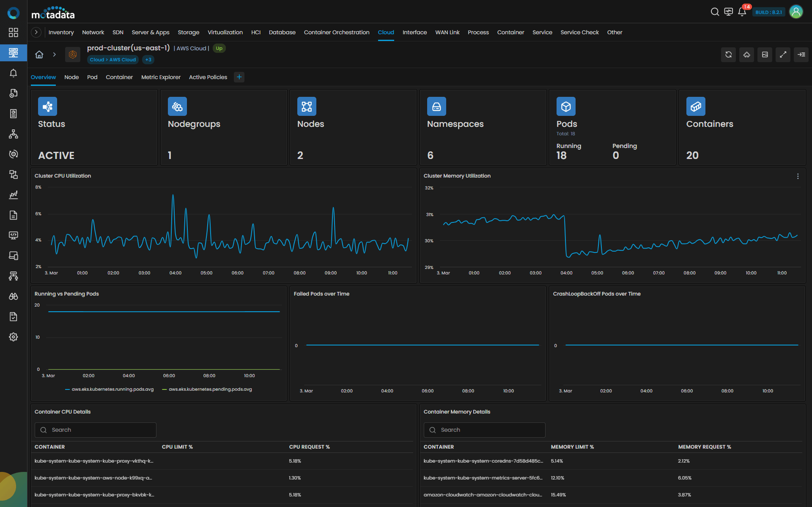Open Cluster Memory Utilization three-dot menu
Image resolution: width=812 pixels, height=507 pixels.
tap(798, 176)
